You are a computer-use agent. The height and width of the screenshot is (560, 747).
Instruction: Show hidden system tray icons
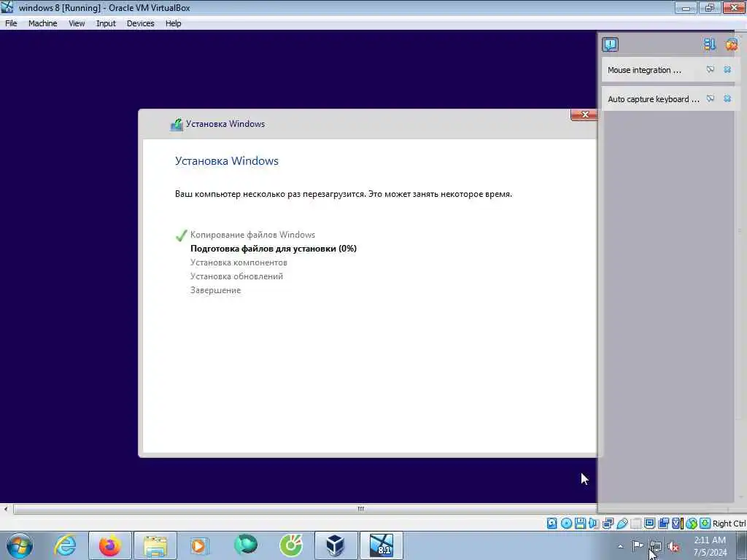click(x=620, y=547)
